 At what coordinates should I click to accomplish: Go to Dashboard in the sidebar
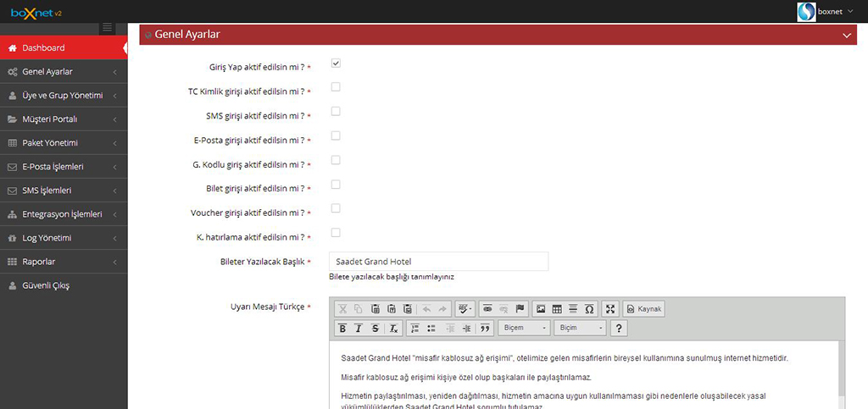pos(64,48)
